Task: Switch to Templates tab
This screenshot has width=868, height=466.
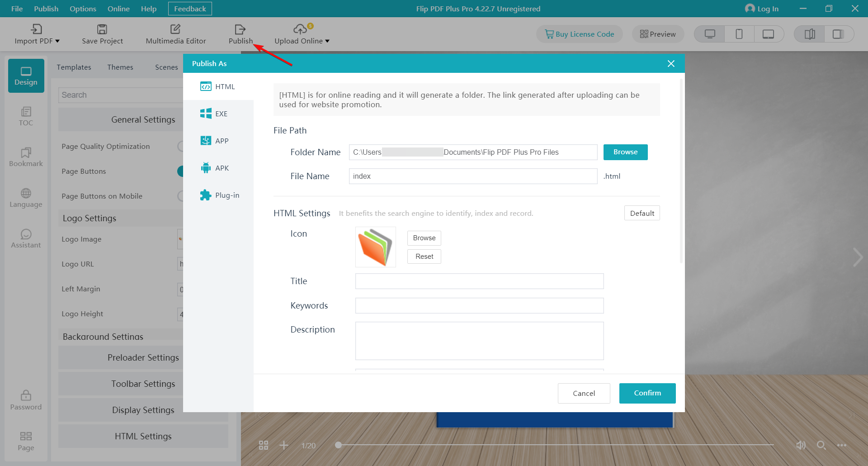Action: (74, 67)
